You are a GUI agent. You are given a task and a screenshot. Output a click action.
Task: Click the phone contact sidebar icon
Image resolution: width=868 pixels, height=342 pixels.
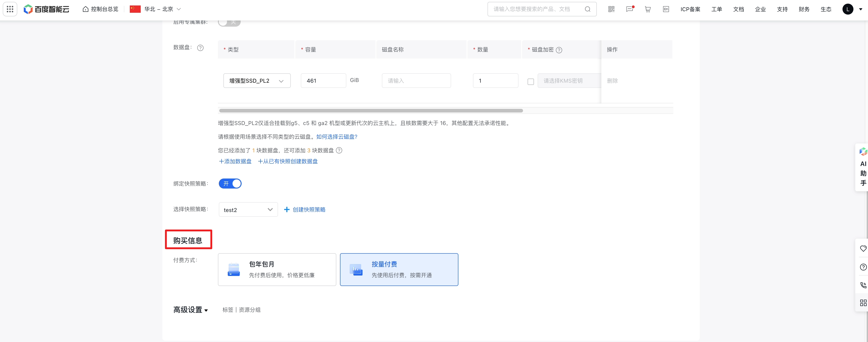click(863, 285)
